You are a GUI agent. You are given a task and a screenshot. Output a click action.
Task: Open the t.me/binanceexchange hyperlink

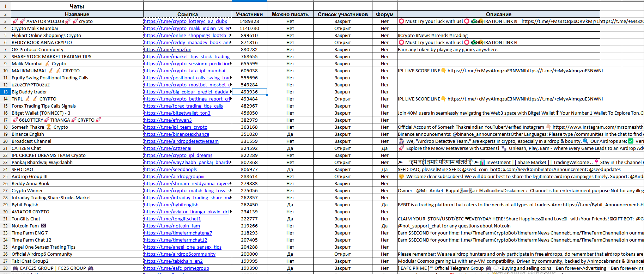pos(176,134)
